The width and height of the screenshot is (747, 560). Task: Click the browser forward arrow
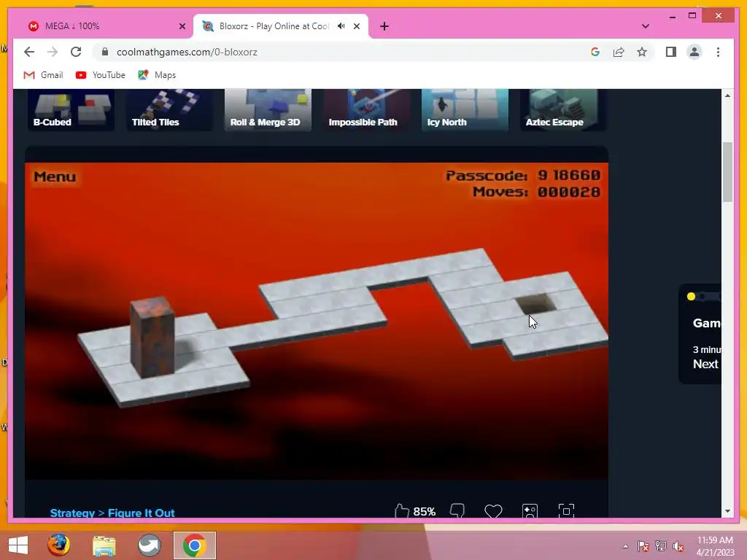53,52
